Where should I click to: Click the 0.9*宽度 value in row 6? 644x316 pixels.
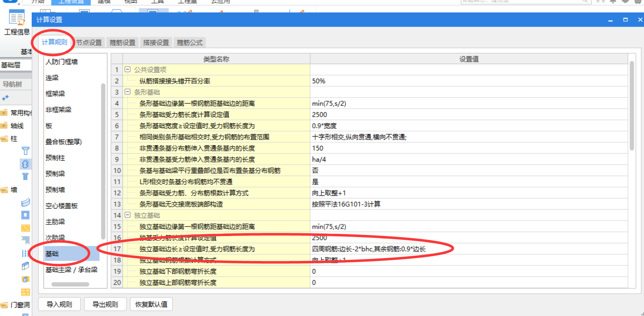coord(469,126)
